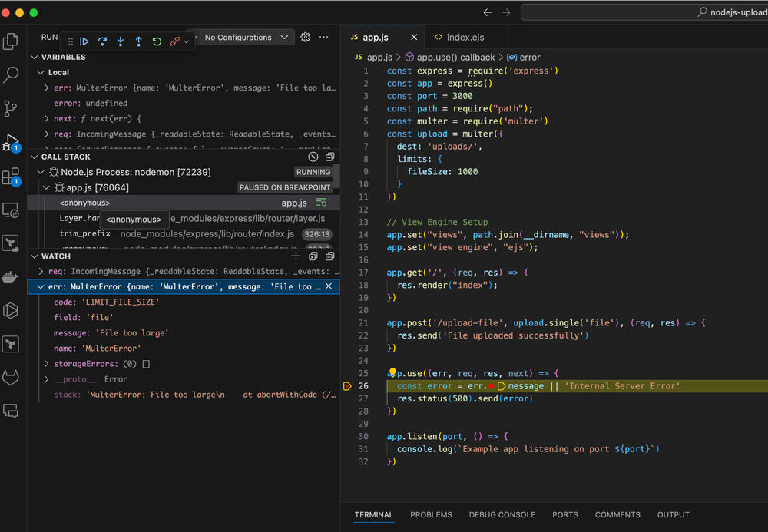Open launch.json with the gear icon
Image resolution: width=768 pixels, height=532 pixels.
[306, 37]
